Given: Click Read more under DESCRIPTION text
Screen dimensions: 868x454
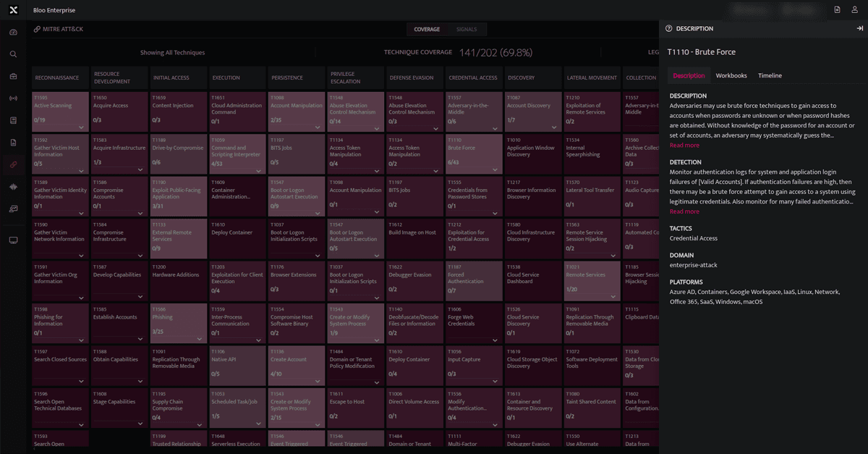Looking at the screenshot, I should [684, 146].
